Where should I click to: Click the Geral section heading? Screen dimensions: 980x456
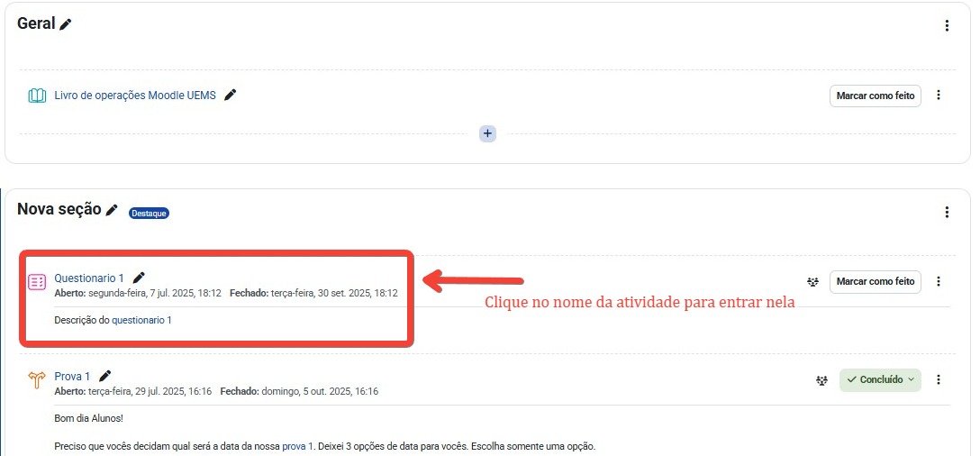(x=36, y=23)
